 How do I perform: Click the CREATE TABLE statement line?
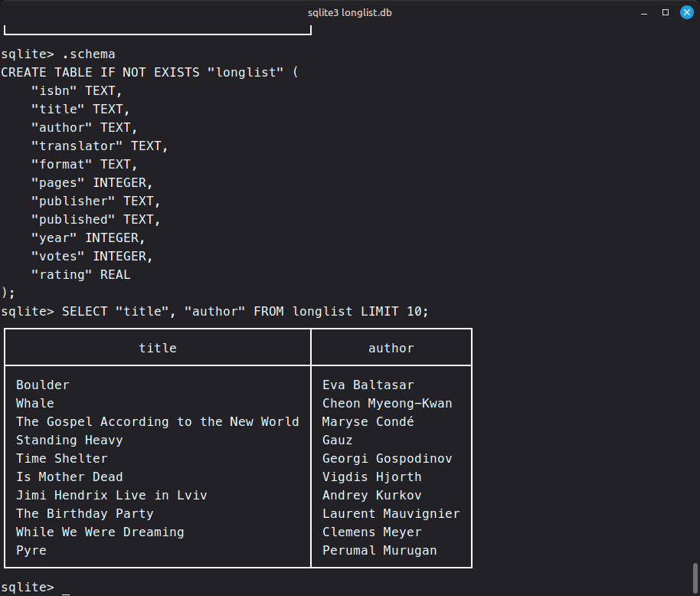(x=149, y=72)
